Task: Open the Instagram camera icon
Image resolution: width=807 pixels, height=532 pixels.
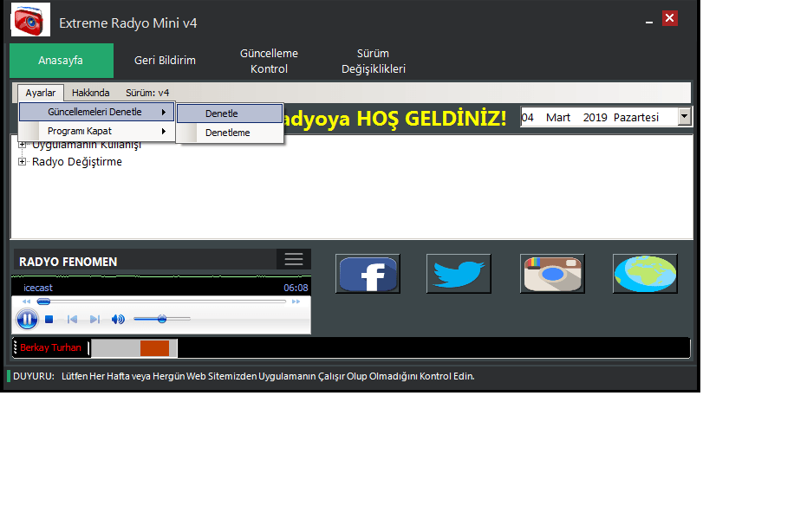Action: [552, 274]
